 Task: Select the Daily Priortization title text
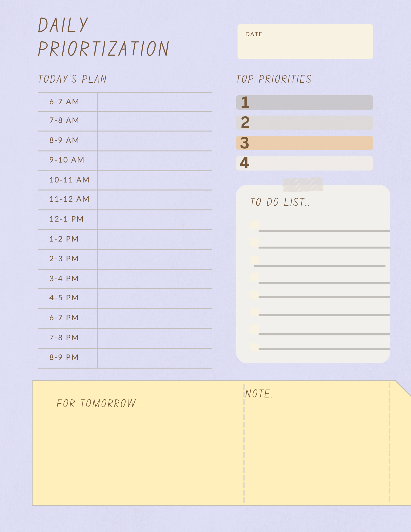[x=103, y=37]
